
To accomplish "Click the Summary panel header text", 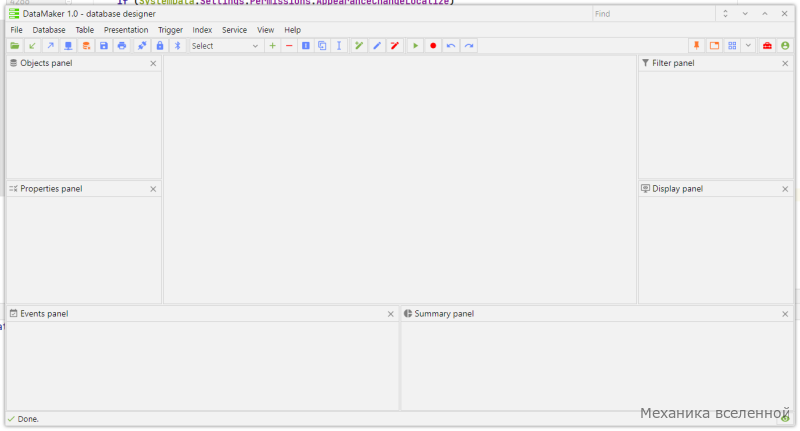I will (x=444, y=314).
